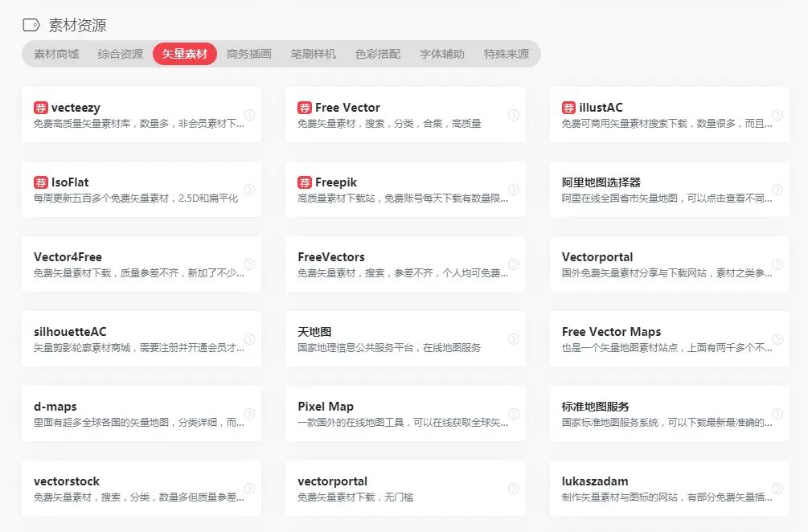Click the bookmark icon beside 素材资源 heading

point(31,26)
